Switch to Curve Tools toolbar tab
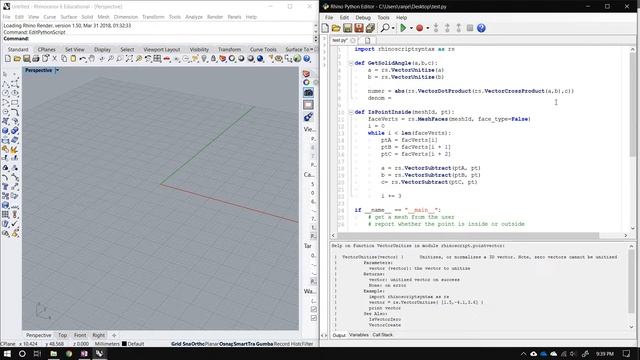 pos(263,49)
